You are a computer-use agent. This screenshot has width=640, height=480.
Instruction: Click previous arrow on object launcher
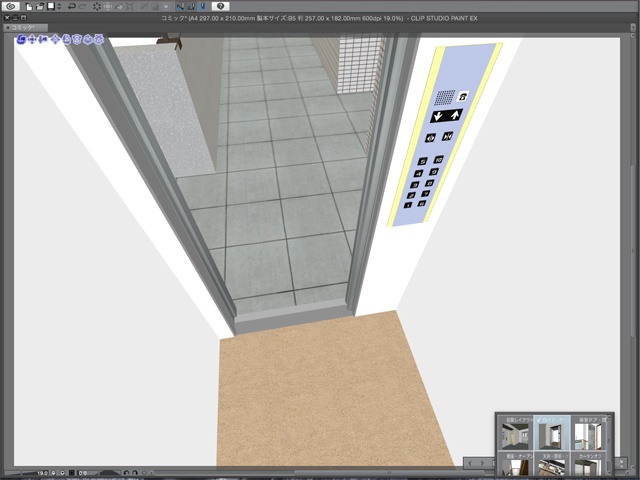click(x=470, y=463)
